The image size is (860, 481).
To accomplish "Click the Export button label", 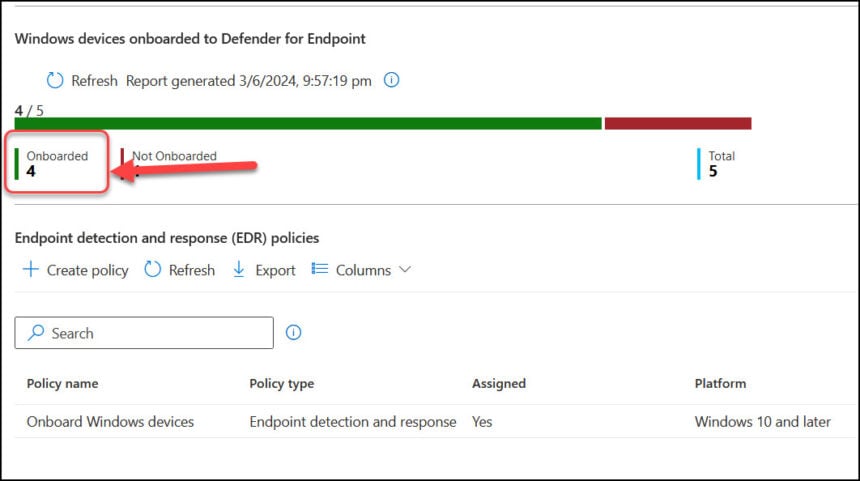I will [x=275, y=270].
